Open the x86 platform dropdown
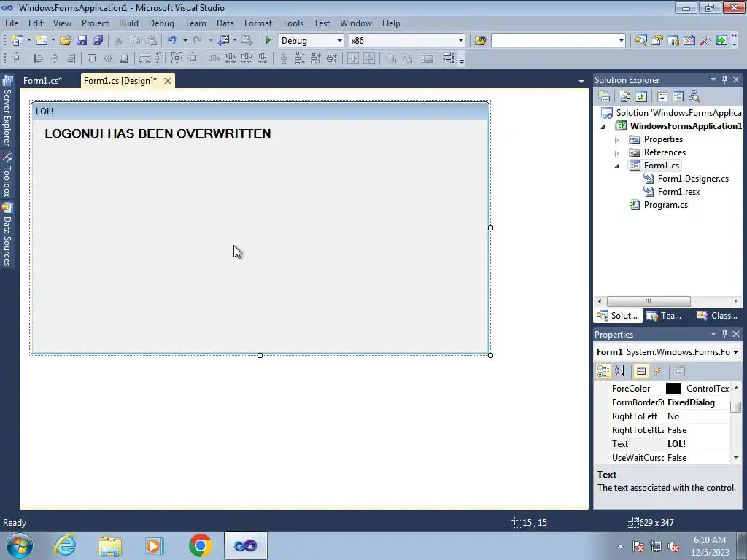747x560 pixels. click(461, 41)
